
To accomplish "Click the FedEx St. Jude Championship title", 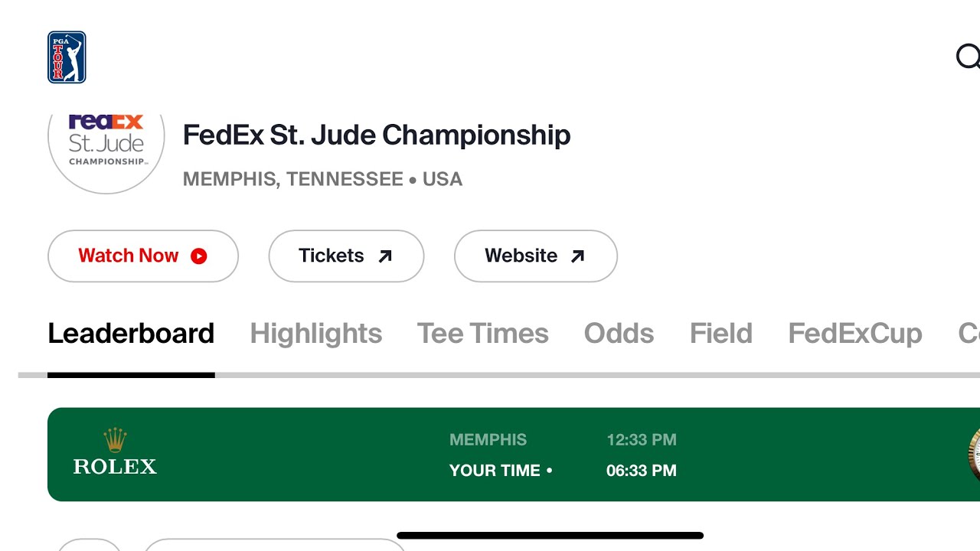I will tap(376, 135).
